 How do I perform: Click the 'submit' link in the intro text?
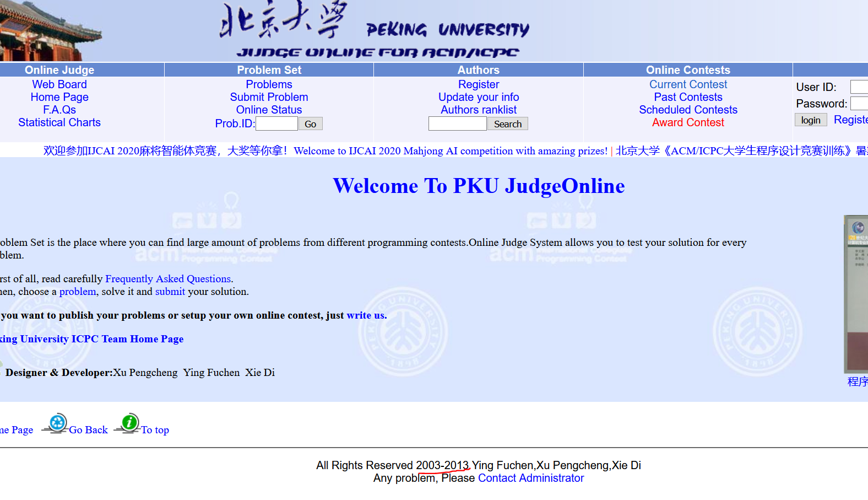pos(170,292)
